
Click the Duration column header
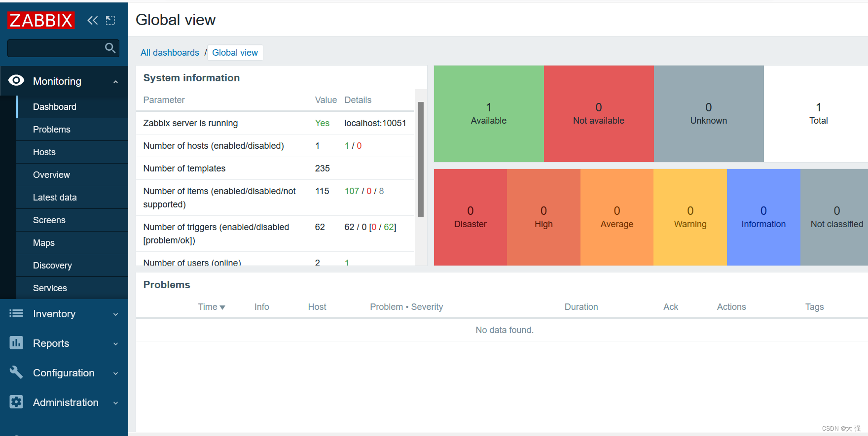[x=581, y=307]
